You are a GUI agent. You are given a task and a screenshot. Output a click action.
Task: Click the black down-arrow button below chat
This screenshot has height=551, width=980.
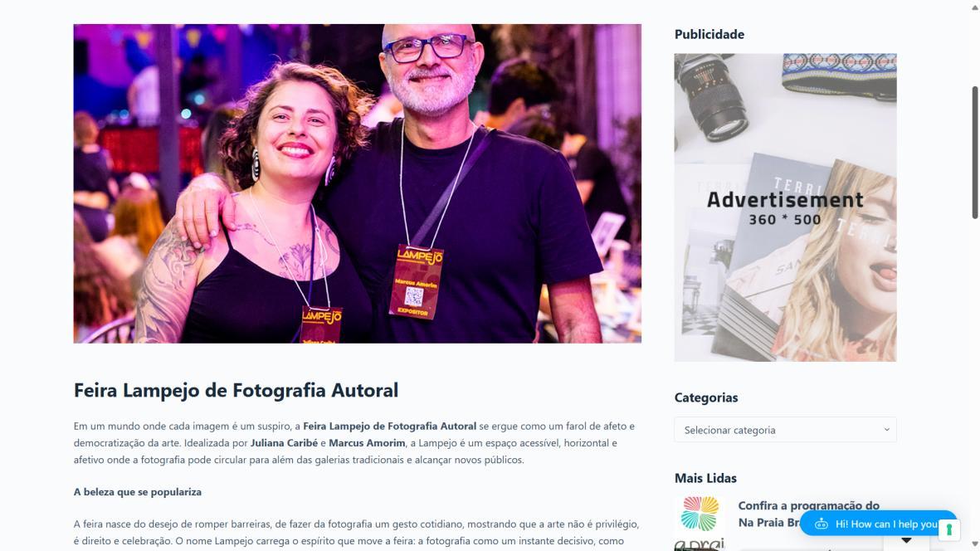point(906,541)
